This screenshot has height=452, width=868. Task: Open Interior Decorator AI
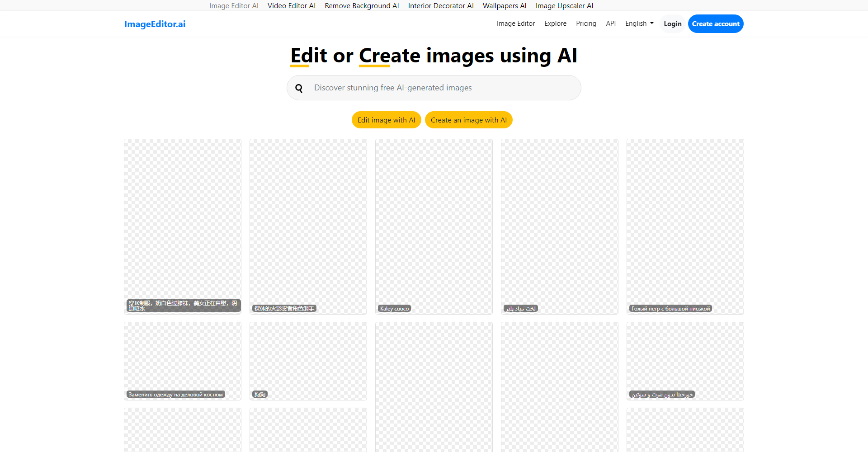click(441, 5)
